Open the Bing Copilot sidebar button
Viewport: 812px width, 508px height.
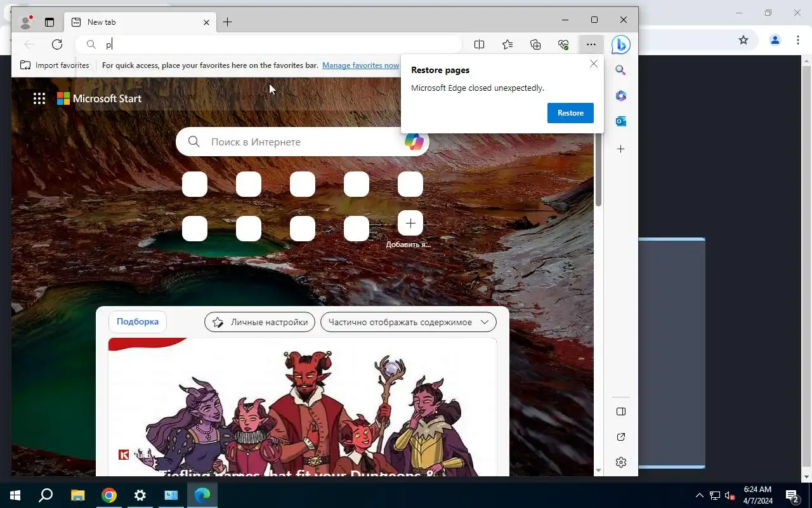coord(620,44)
